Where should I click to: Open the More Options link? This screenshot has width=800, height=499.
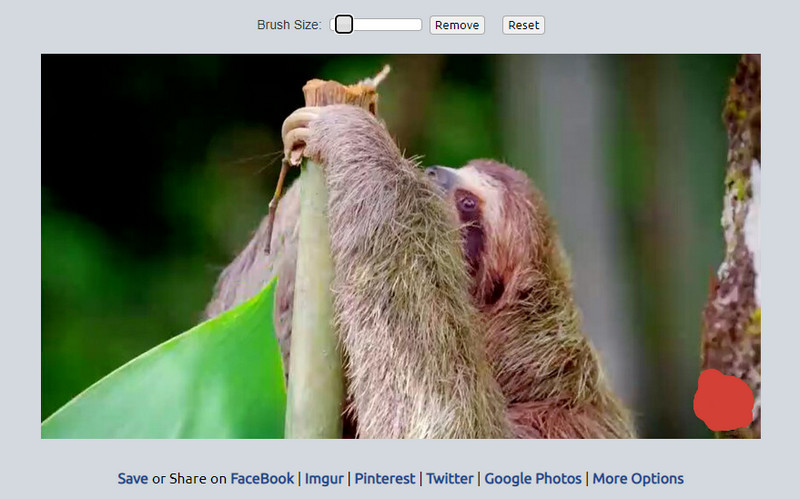coord(638,478)
